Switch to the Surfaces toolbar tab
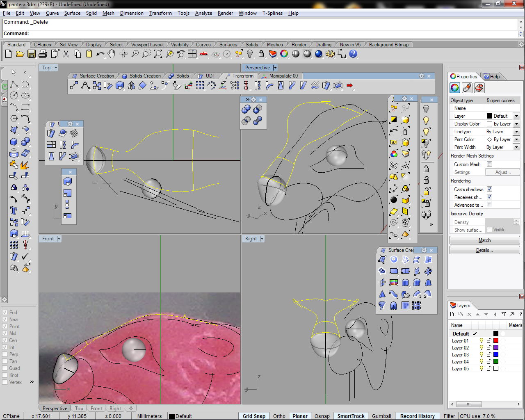 [228, 45]
